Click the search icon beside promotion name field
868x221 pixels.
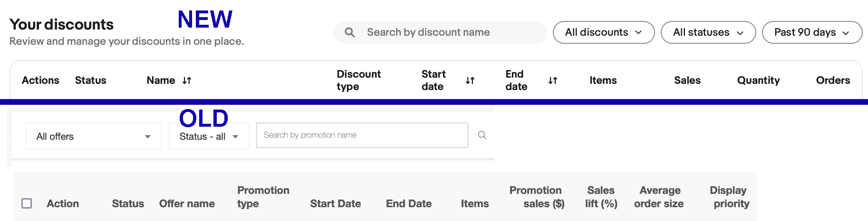(x=482, y=135)
